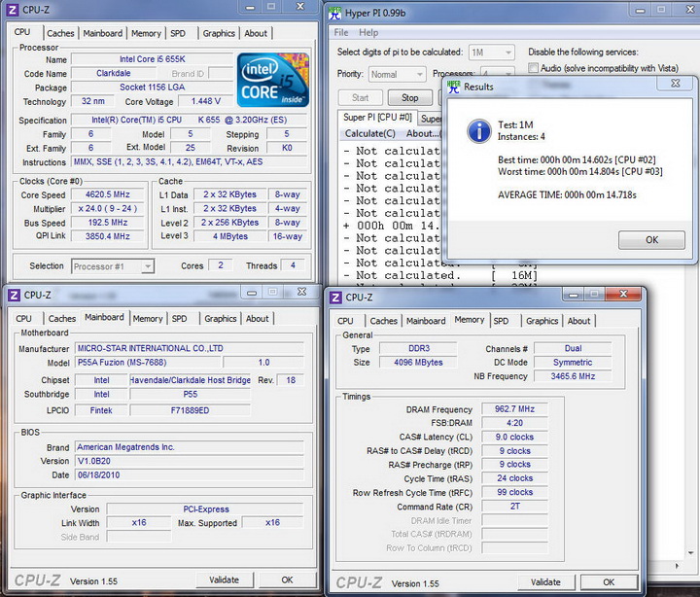Click motherboard Model field P55A Fuzion (MS-7688)
The width and height of the screenshot is (700, 597).
click(148, 363)
